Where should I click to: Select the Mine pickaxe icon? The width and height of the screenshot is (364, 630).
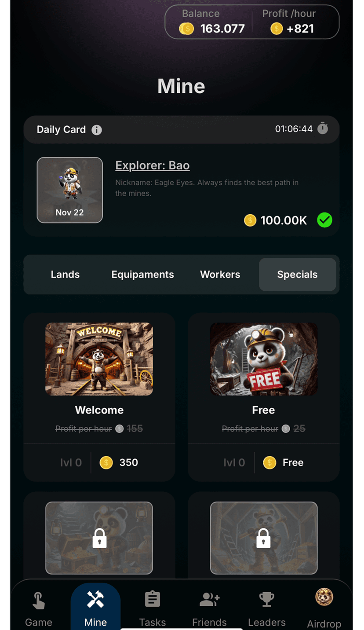[95, 599]
